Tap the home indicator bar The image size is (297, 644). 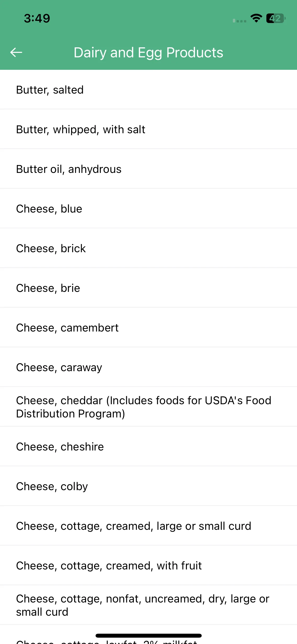148,636
